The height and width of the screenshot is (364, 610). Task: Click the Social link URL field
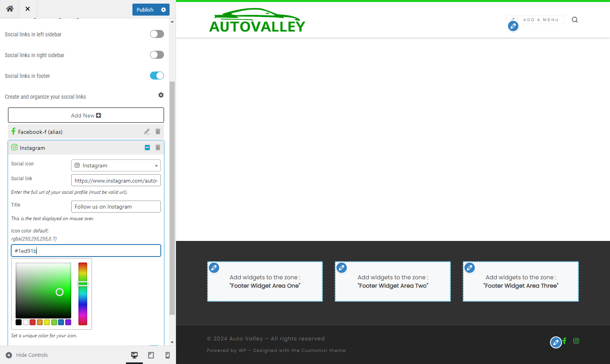coord(116,180)
